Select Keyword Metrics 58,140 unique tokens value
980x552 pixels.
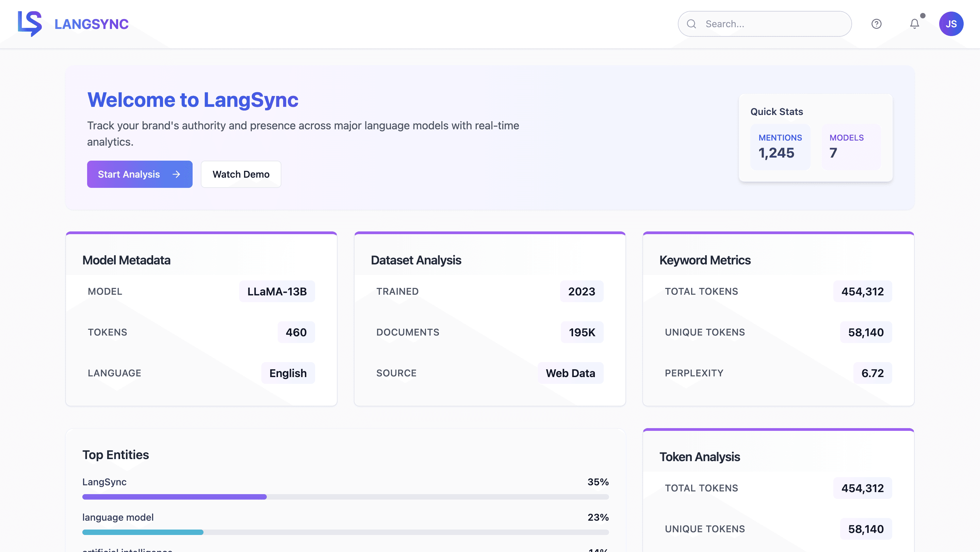point(866,332)
